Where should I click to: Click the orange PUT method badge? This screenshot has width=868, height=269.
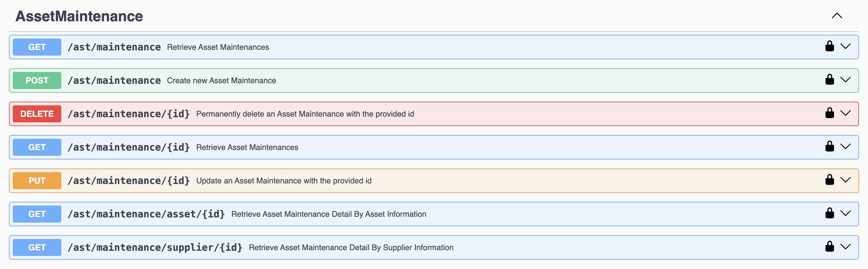[x=37, y=181]
